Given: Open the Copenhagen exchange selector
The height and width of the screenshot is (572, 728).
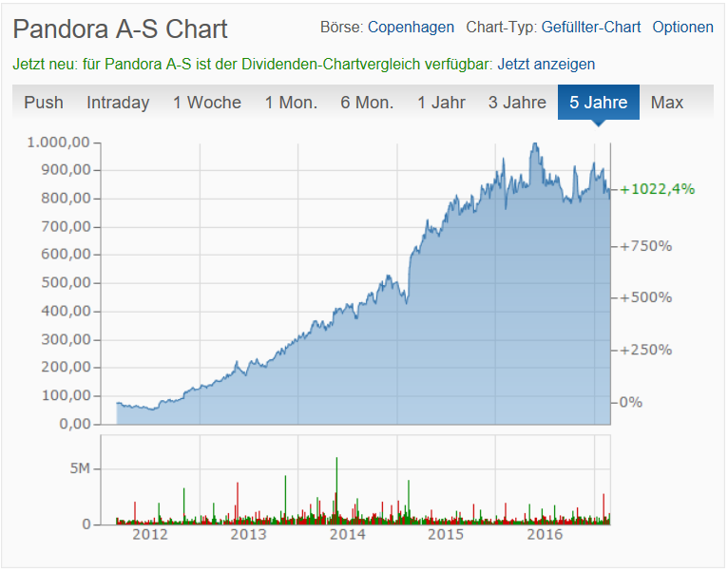Looking at the screenshot, I should pos(411,28).
